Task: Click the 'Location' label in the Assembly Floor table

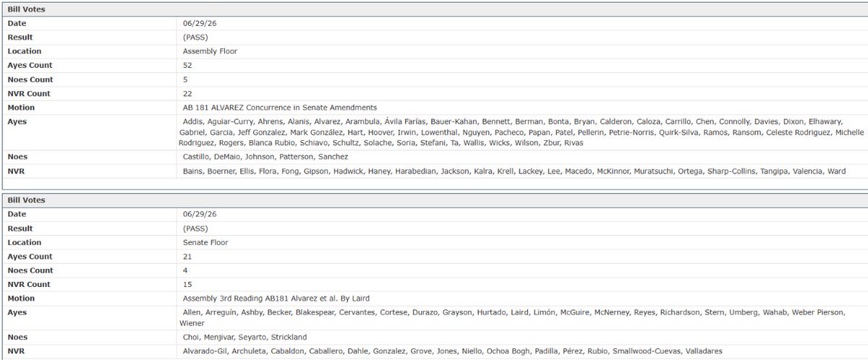Action: pos(25,51)
